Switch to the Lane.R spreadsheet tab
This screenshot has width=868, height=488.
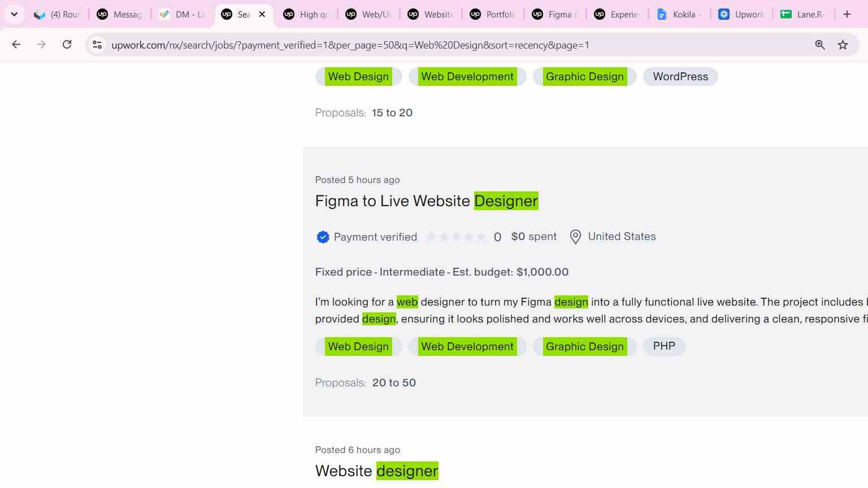pyautogui.click(x=803, y=14)
